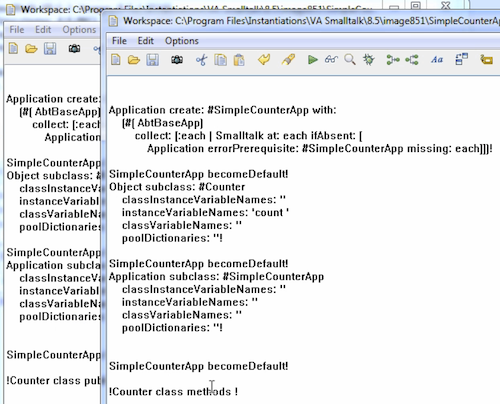Screen dimensions: 500x404
Task: Click 'Application create: #SimpleCounterApp with:' line
Action: (223, 110)
